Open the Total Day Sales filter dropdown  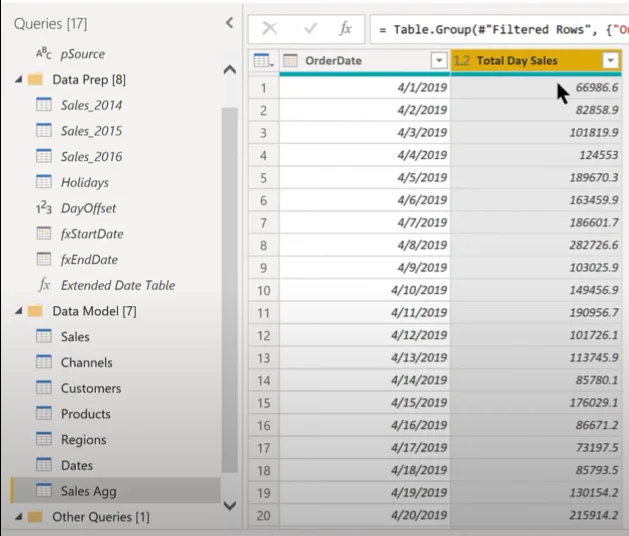point(611,61)
